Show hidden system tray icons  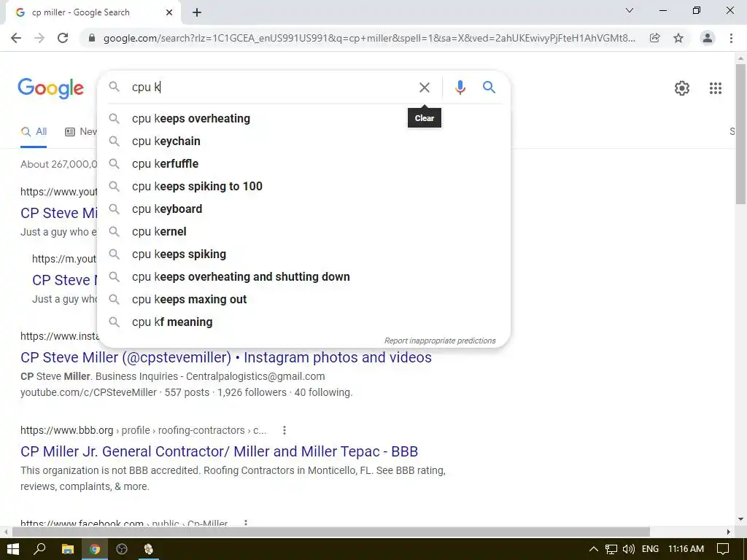tap(594, 549)
